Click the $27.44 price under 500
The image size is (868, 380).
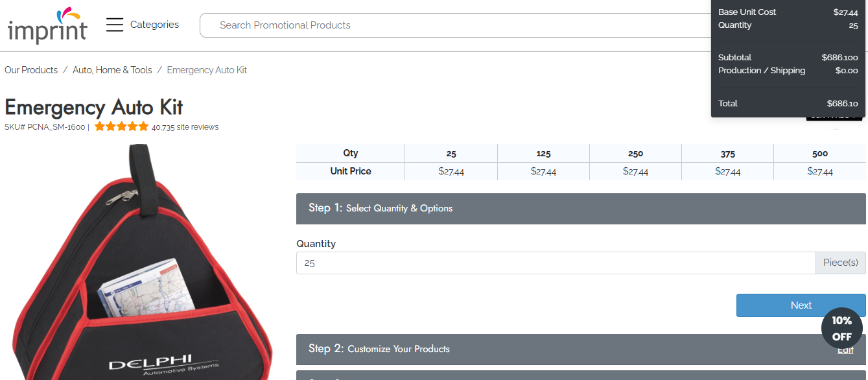(820, 171)
